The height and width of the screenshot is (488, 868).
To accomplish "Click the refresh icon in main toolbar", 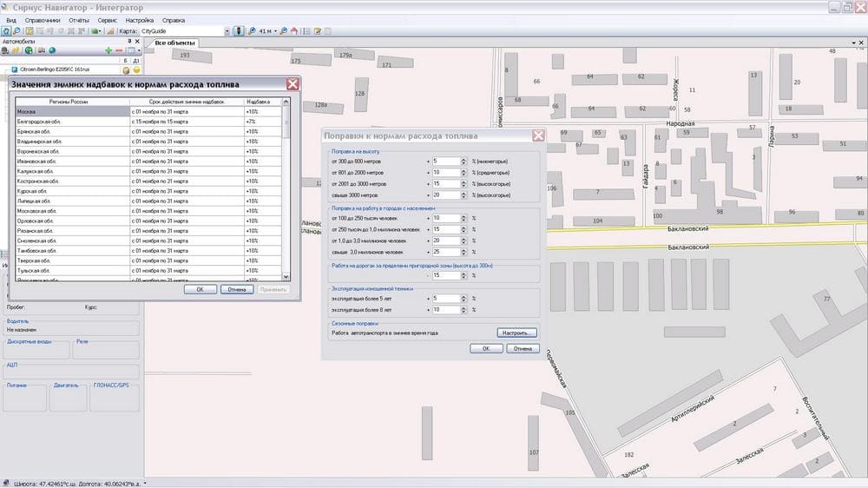I will 5,30.
